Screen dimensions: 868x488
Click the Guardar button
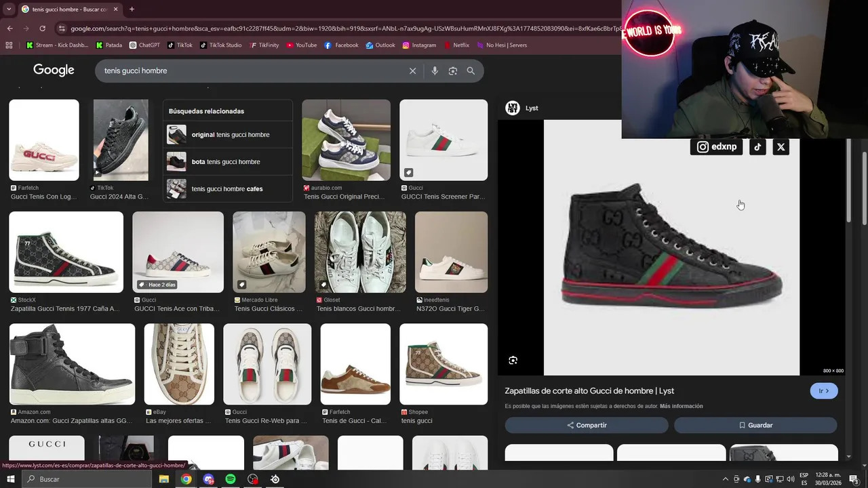click(755, 425)
